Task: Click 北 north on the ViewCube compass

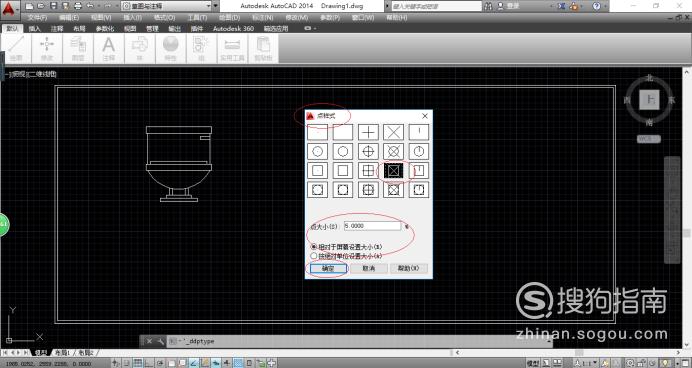Action: [x=649, y=78]
